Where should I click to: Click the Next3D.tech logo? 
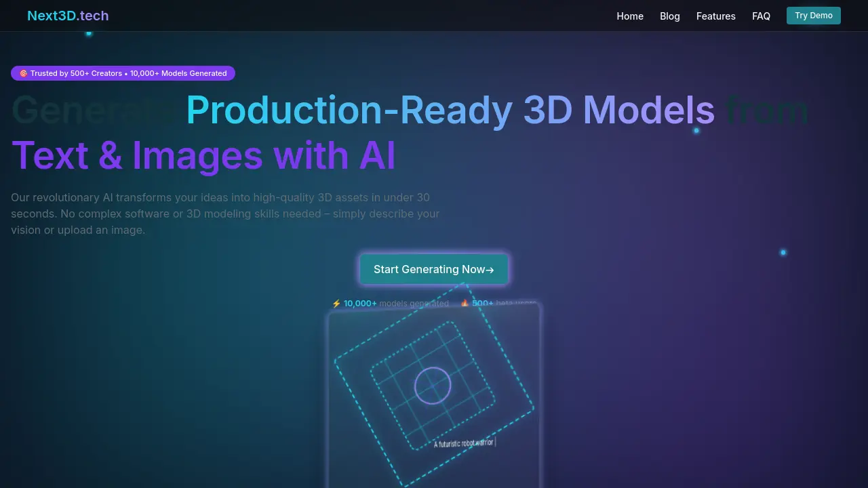(68, 16)
